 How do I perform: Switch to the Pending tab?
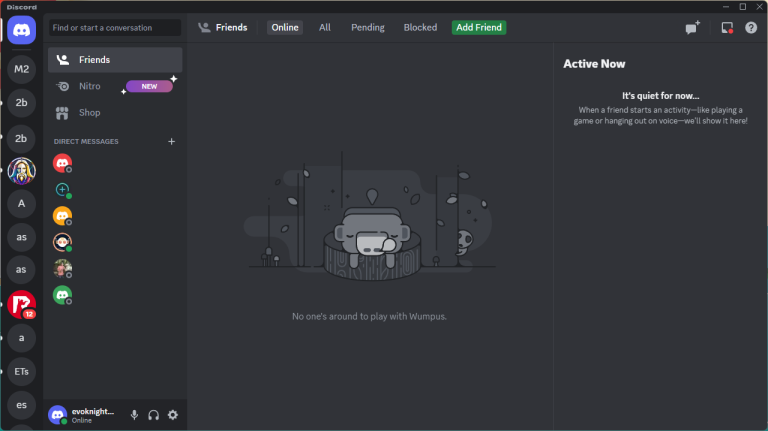(x=368, y=27)
